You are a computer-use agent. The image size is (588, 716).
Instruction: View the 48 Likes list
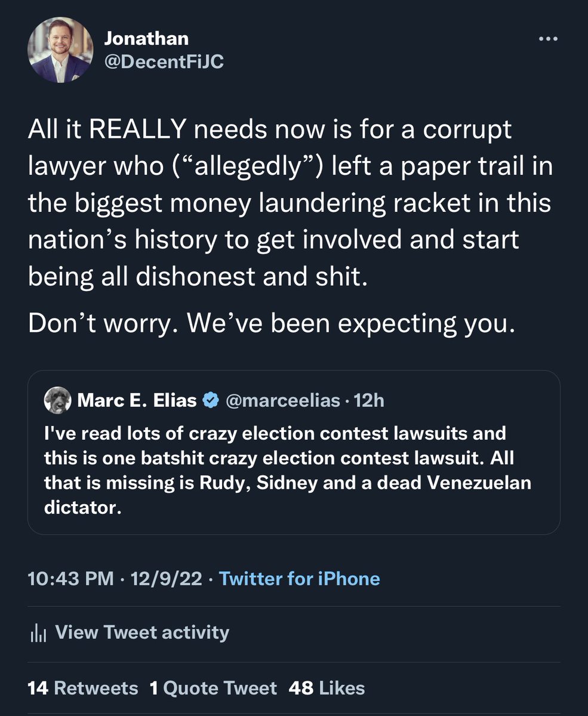click(x=327, y=688)
